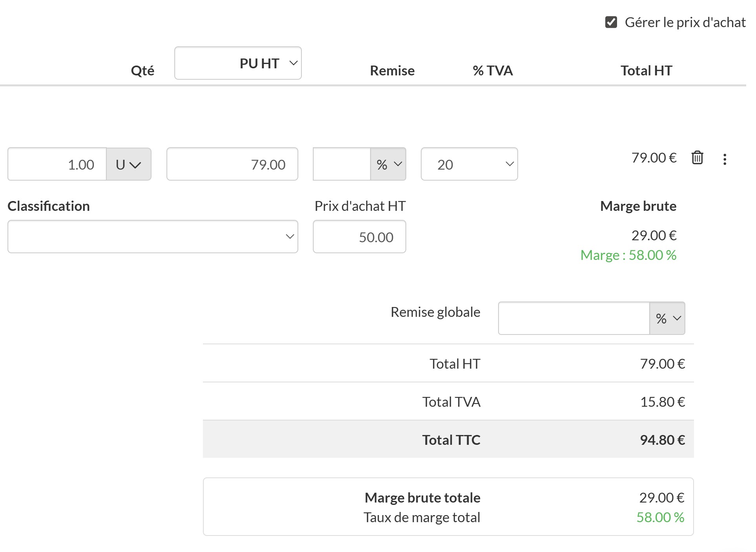Open the three-dot line options menu
The image size is (756, 552).
pyautogui.click(x=725, y=159)
